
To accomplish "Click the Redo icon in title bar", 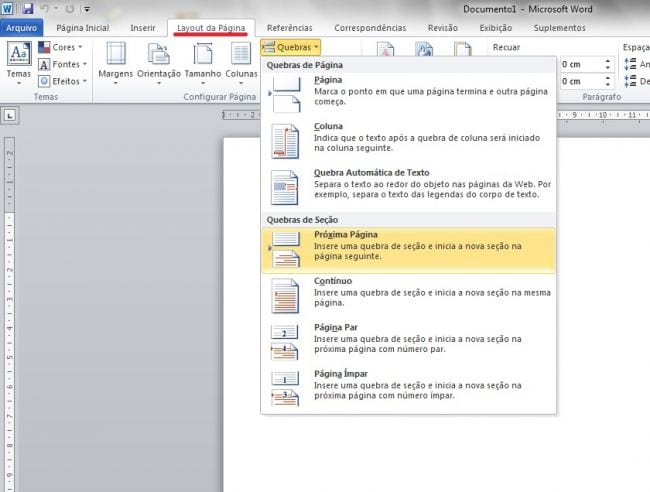I will point(70,8).
